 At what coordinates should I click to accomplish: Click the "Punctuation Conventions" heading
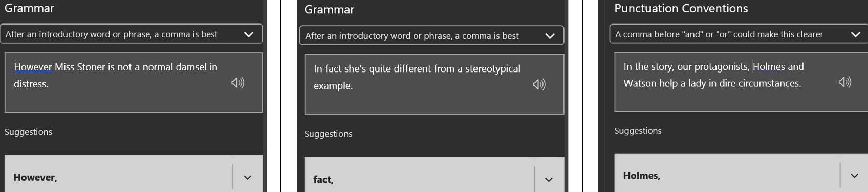681,8
